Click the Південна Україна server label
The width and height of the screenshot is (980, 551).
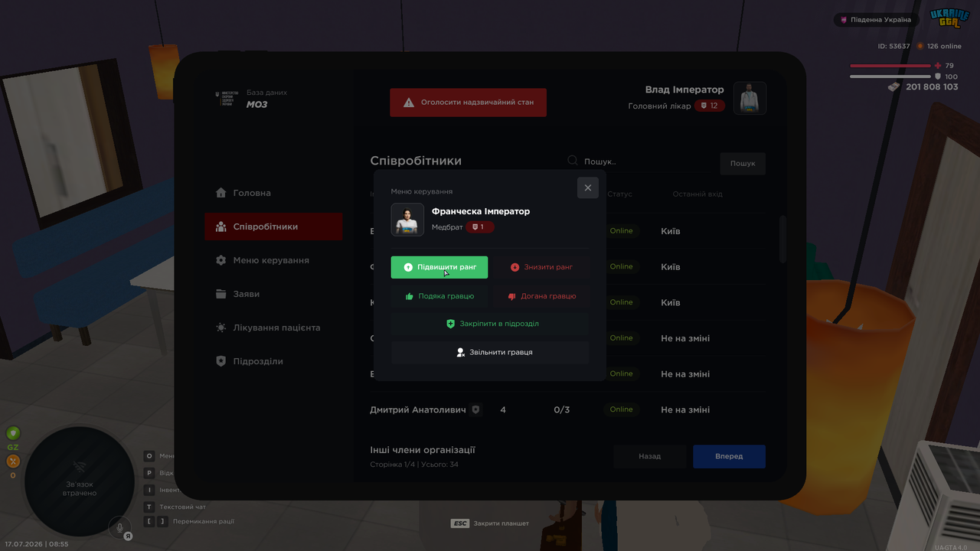[875, 19]
